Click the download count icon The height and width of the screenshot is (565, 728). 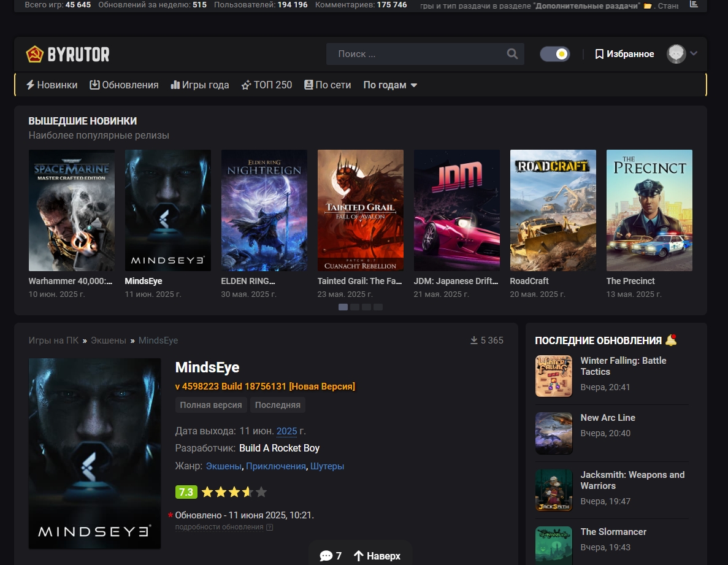click(474, 340)
